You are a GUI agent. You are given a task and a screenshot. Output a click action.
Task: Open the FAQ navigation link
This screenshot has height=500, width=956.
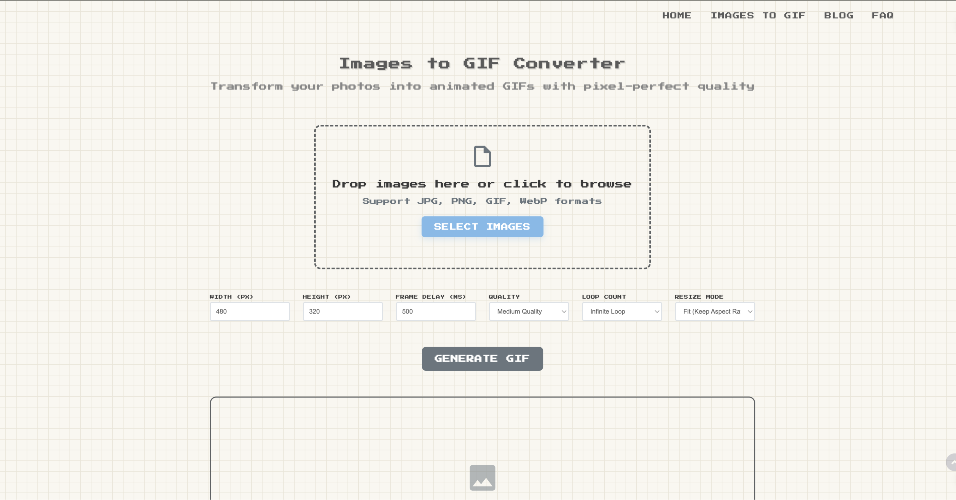(x=882, y=15)
